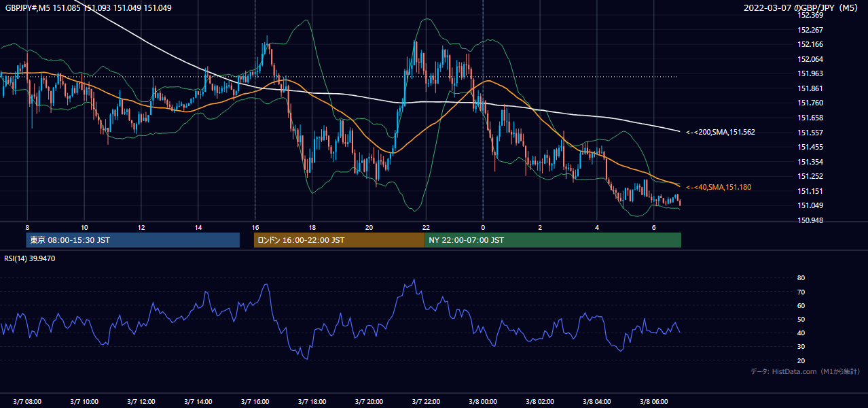This screenshot has height=408, width=868.
Task: Click price axis value 152.166
Action: 810,44
